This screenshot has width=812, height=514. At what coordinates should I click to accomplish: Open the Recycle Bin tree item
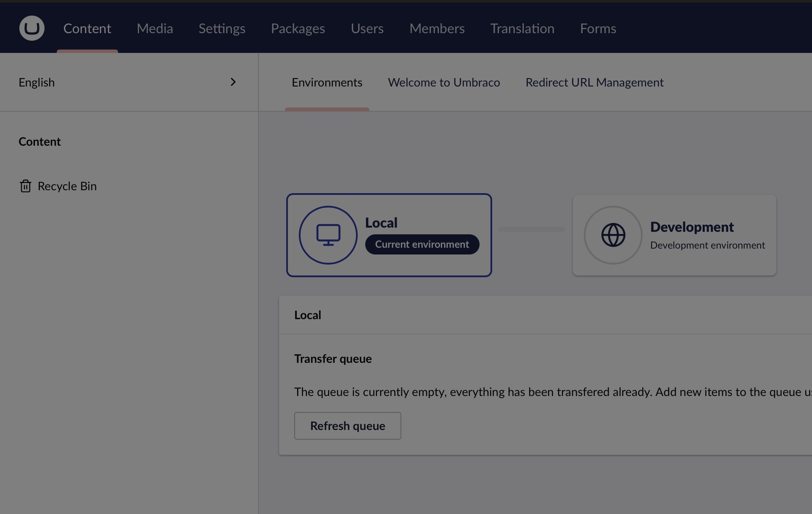pyautogui.click(x=67, y=186)
